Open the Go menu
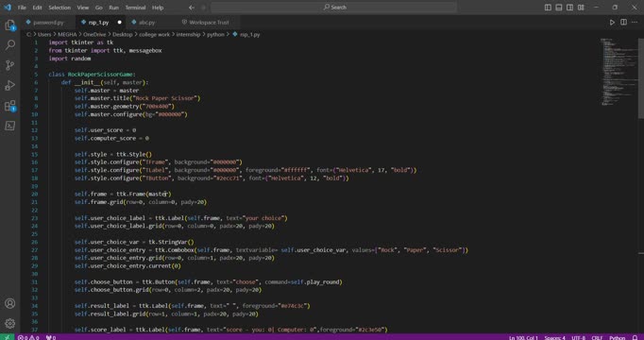This screenshot has height=340, width=644. tap(99, 7)
